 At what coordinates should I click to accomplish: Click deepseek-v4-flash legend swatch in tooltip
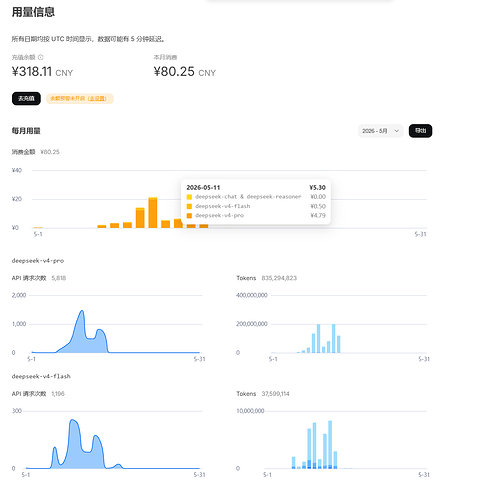tap(189, 206)
